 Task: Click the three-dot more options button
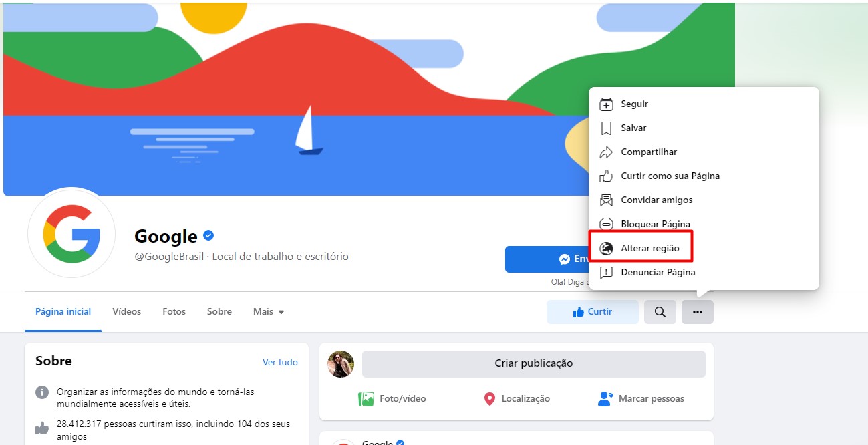point(698,312)
